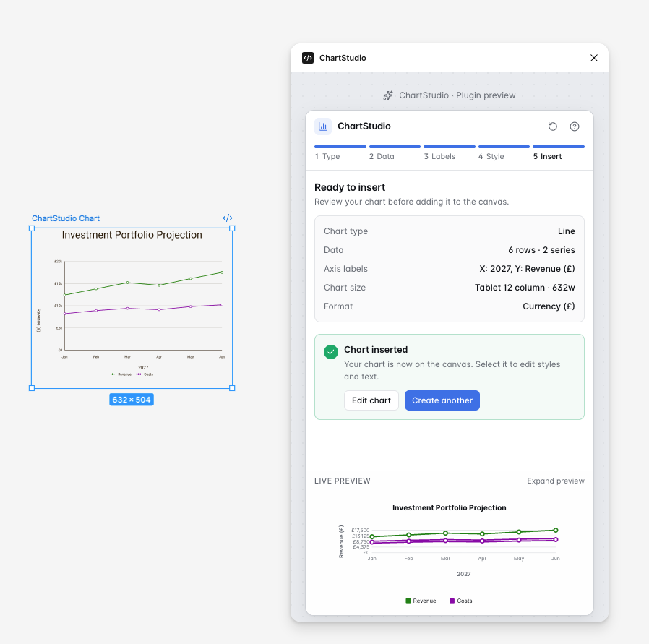Image resolution: width=649 pixels, height=644 pixels.
Task: Click the code icon above the canvas chart
Action: click(227, 218)
